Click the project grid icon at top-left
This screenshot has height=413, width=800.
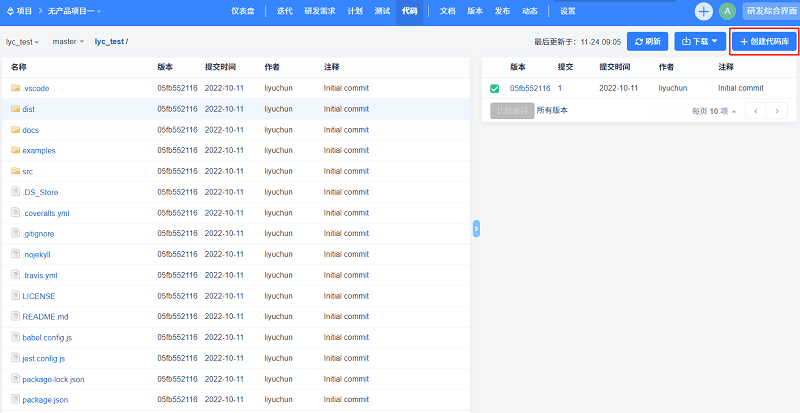tap(8, 11)
